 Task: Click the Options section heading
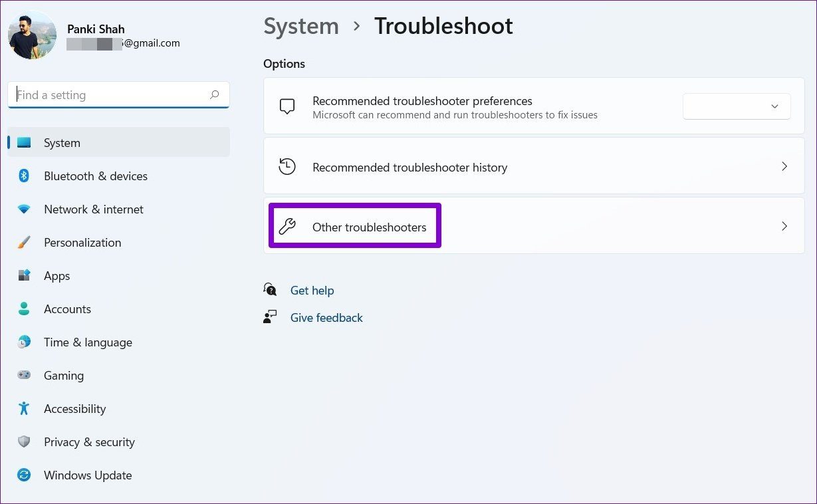pos(284,64)
